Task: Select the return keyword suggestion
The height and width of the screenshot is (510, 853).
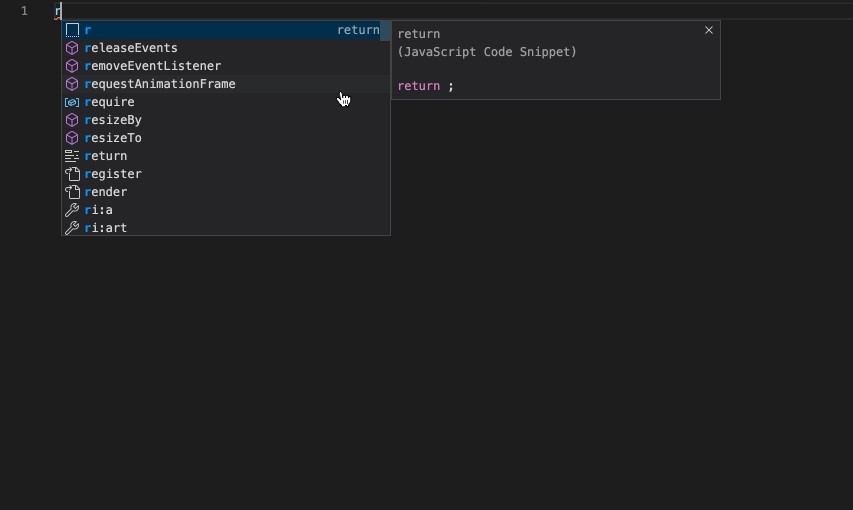Action: tap(225, 156)
